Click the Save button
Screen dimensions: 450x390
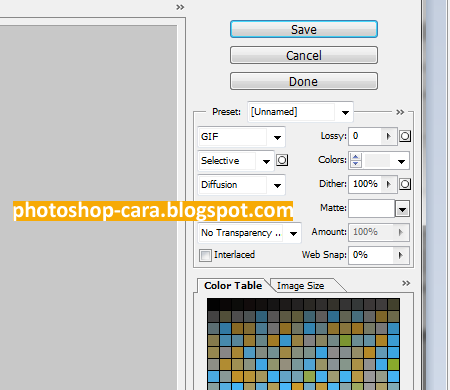(304, 29)
